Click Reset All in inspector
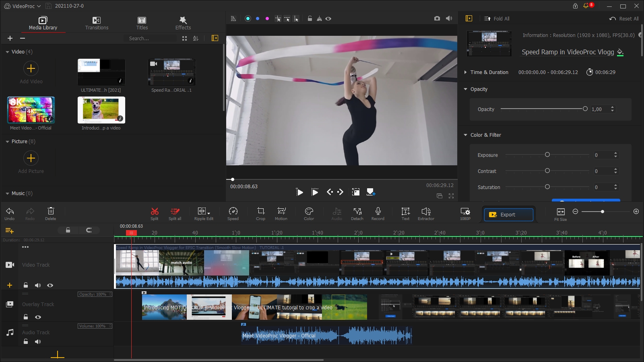The width and height of the screenshot is (644, 362). (x=624, y=19)
